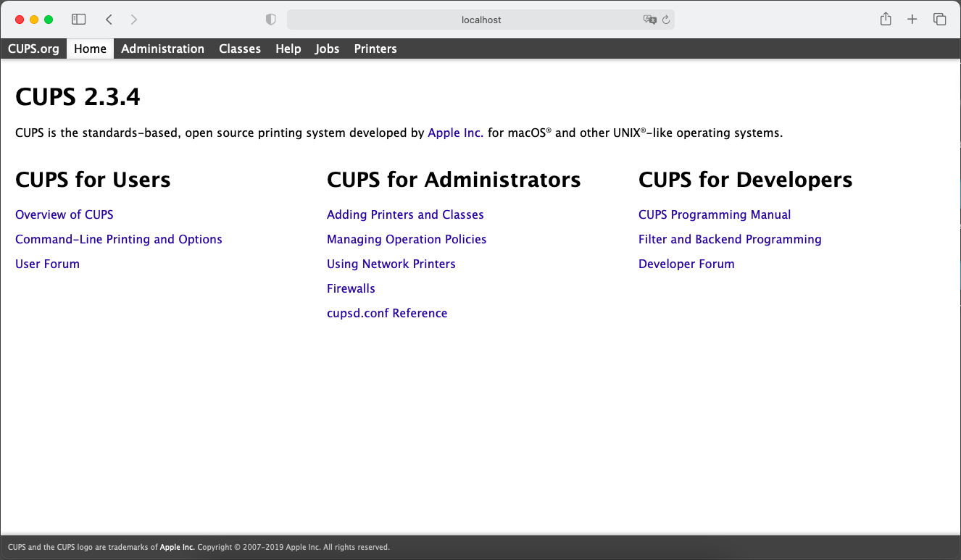Open the CUPS Programming Manual link

[x=714, y=214]
